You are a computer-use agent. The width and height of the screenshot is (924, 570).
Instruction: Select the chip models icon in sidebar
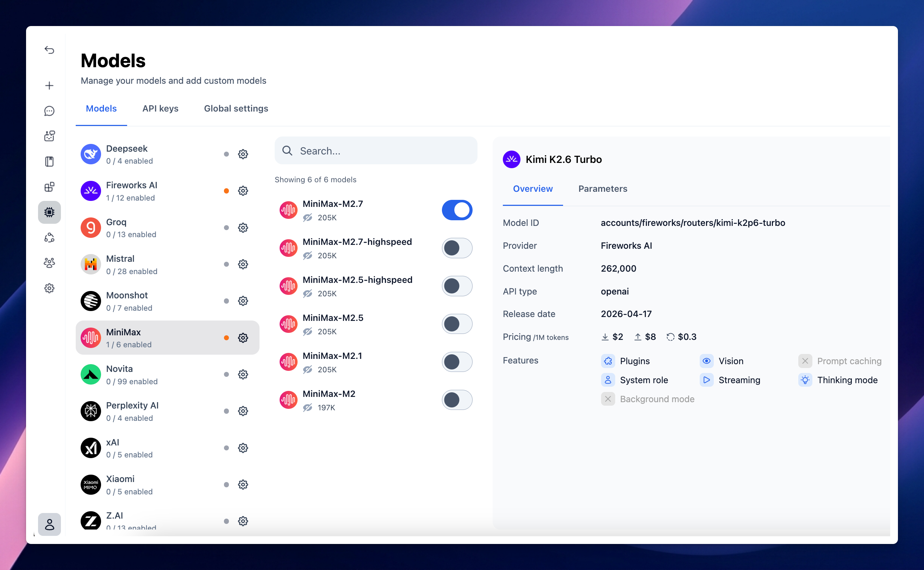click(x=49, y=212)
